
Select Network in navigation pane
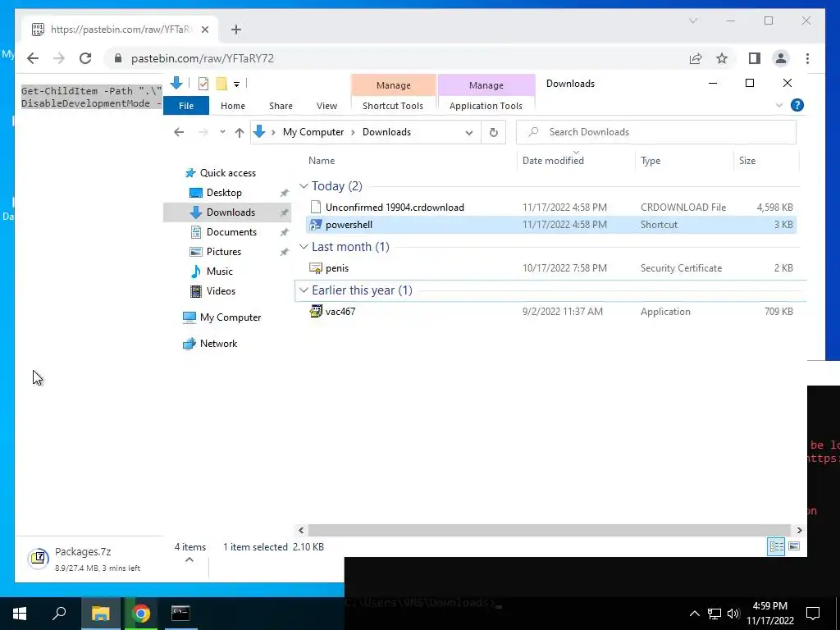click(218, 344)
